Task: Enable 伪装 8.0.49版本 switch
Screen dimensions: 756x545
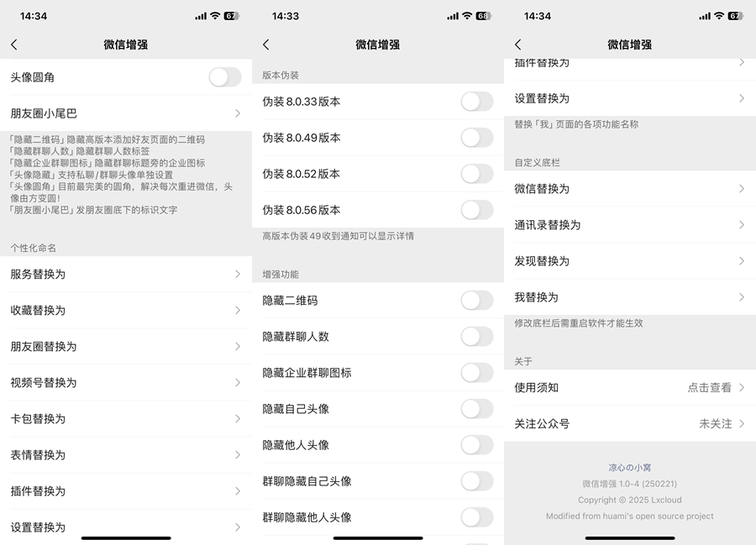Action: point(476,139)
